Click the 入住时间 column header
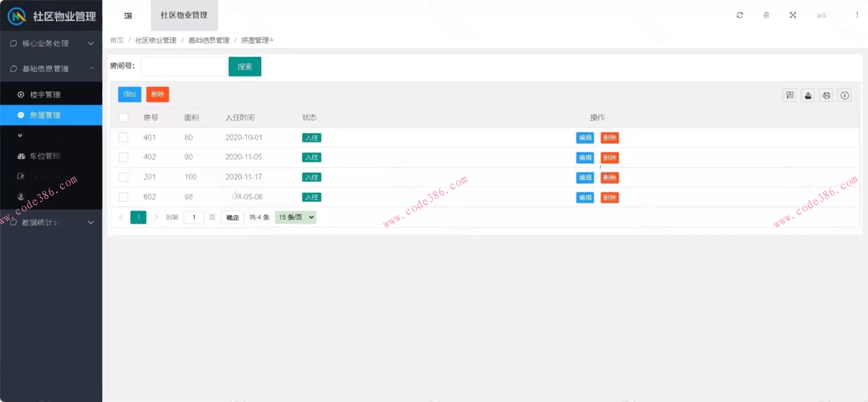This screenshot has height=402, width=868. pyautogui.click(x=240, y=118)
